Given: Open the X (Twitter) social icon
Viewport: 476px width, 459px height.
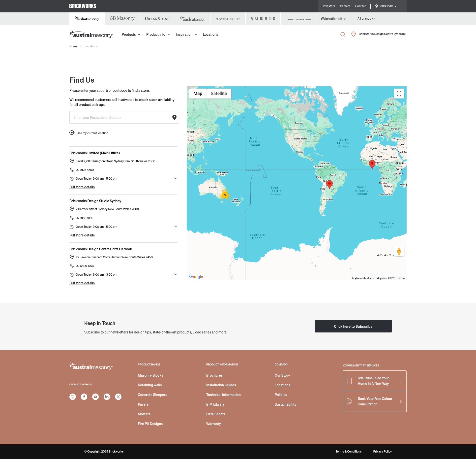Looking at the screenshot, I should tap(118, 397).
